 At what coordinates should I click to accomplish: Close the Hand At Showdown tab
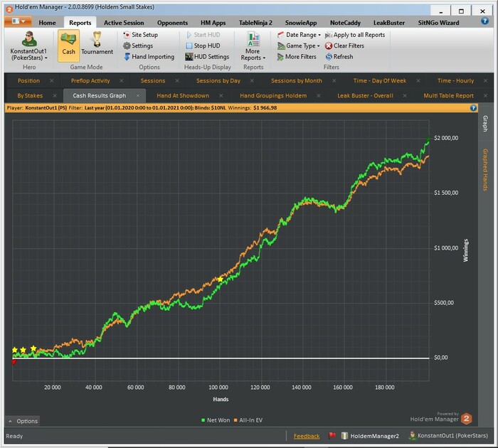pyautogui.click(x=221, y=95)
